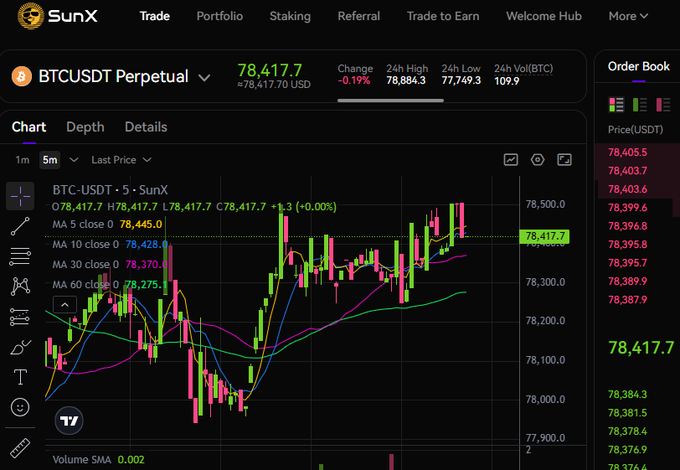Select the 5m timeframe
Image resolution: width=680 pixels, height=470 pixels.
point(50,160)
